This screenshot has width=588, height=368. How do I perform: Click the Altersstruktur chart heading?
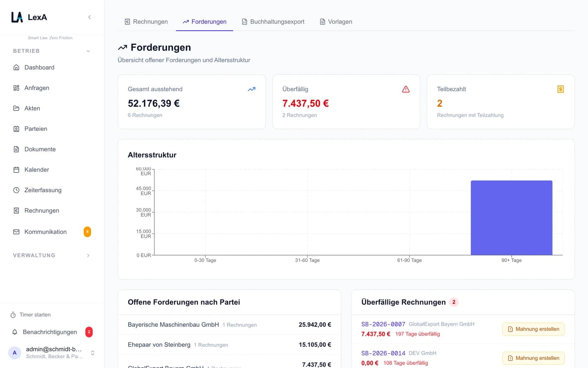152,155
